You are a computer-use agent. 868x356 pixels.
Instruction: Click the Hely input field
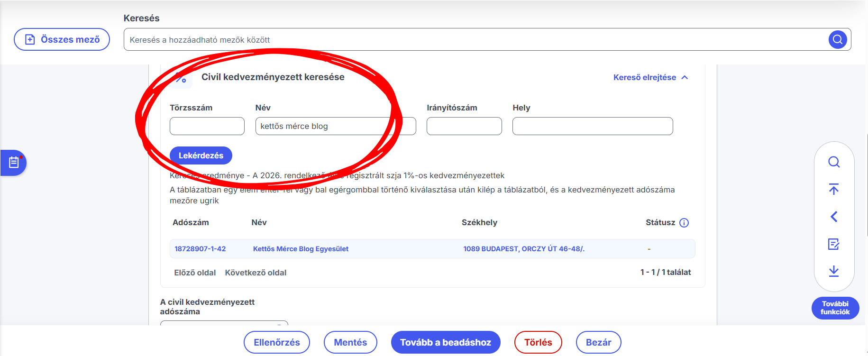593,126
